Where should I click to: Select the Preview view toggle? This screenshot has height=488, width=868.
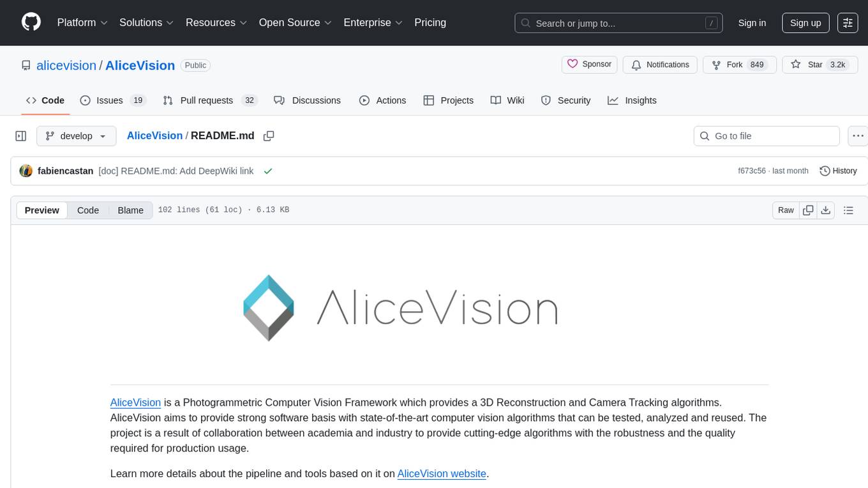(x=42, y=210)
